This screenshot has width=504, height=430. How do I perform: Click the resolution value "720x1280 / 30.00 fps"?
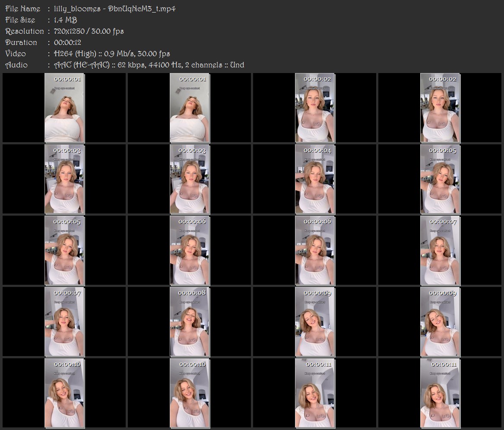point(89,31)
